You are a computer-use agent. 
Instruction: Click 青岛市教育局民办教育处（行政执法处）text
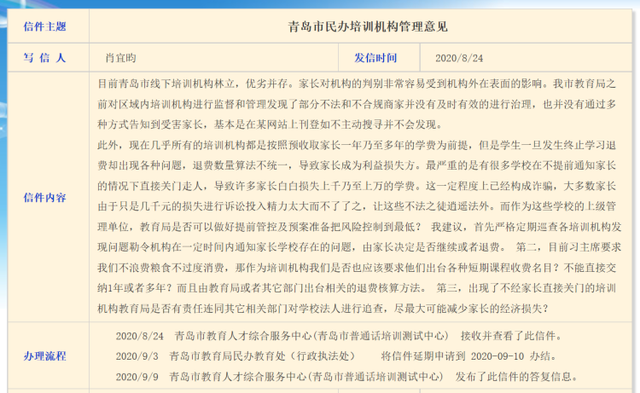click(x=262, y=356)
